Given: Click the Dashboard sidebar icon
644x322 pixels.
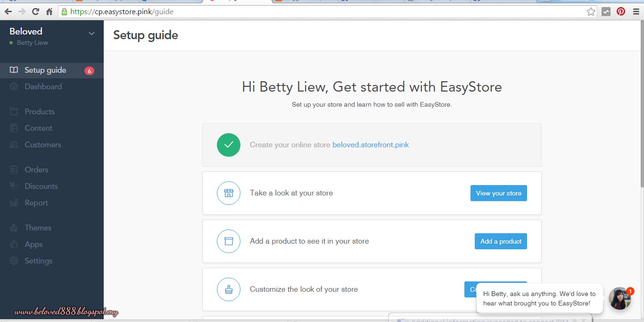Looking at the screenshot, I should 14,86.
